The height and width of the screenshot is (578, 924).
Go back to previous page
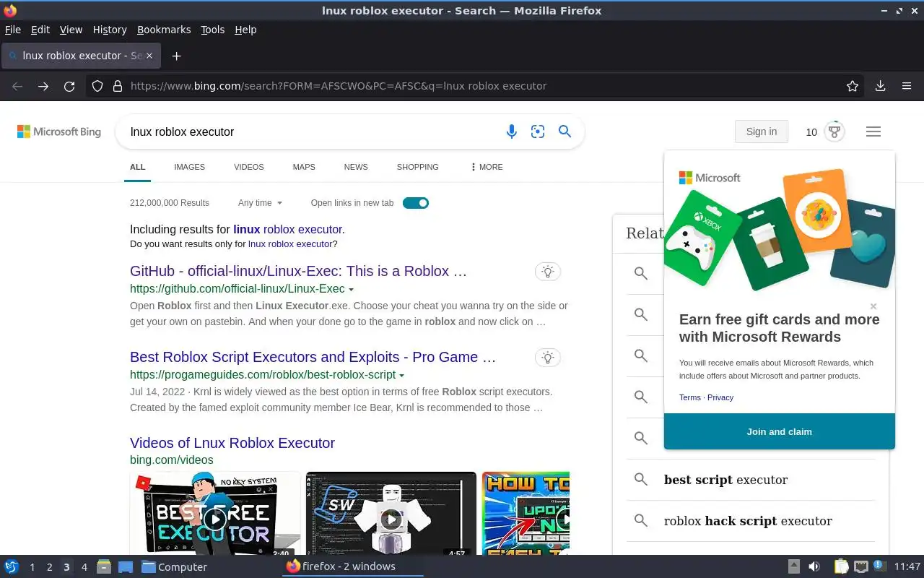pyautogui.click(x=17, y=86)
